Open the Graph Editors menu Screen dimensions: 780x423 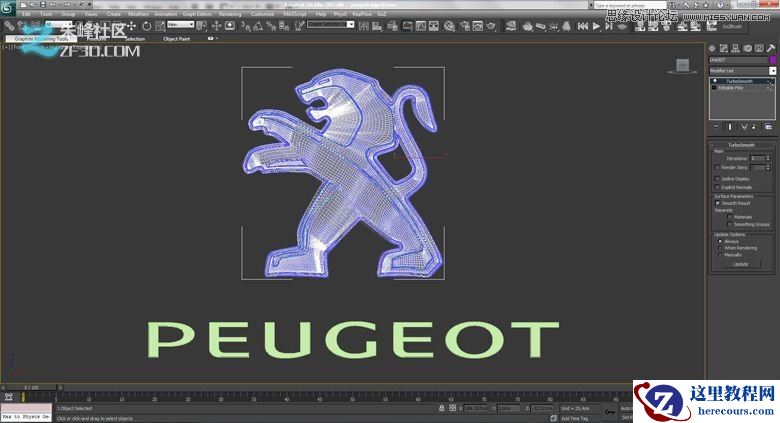(x=197, y=14)
